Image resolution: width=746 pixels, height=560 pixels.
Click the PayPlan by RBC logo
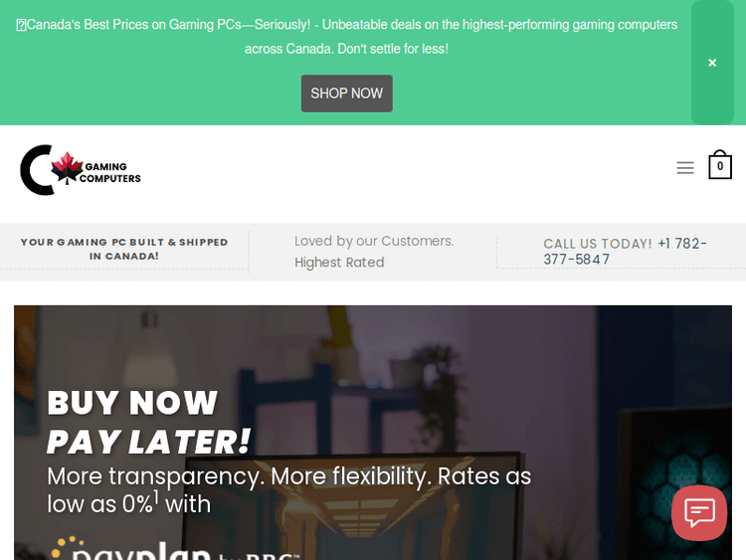pos(176,549)
